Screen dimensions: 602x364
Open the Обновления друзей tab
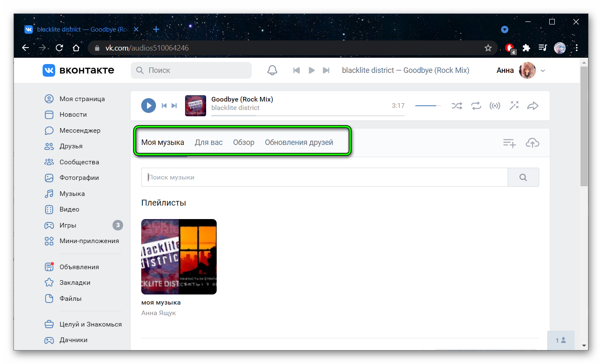[299, 142]
